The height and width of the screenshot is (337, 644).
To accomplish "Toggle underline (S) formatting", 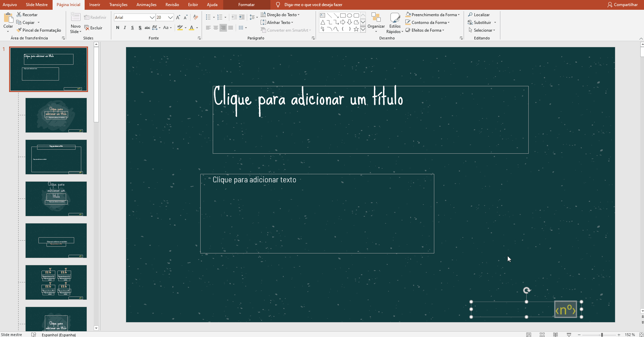I will (133, 28).
